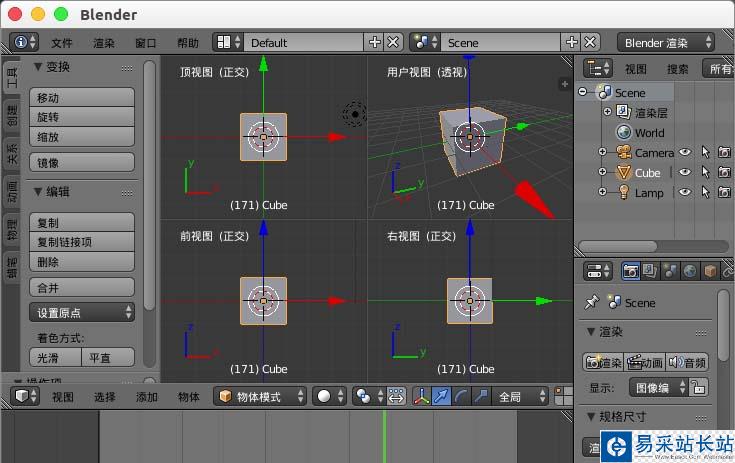Open the 3D View editor type selector

(24, 396)
